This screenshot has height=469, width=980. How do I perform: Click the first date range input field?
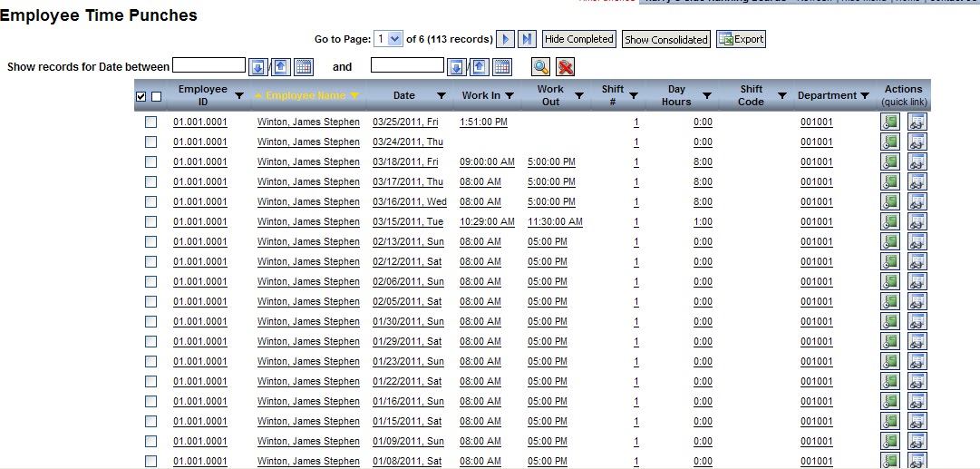pyautogui.click(x=209, y=65)
